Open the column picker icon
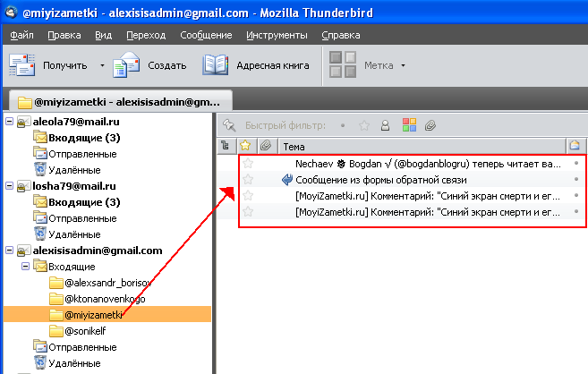 575,146
